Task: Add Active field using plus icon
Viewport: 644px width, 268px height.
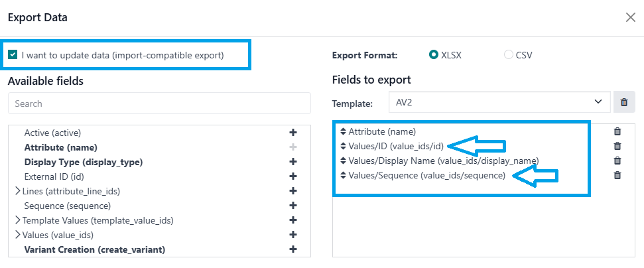Action: 293,133
